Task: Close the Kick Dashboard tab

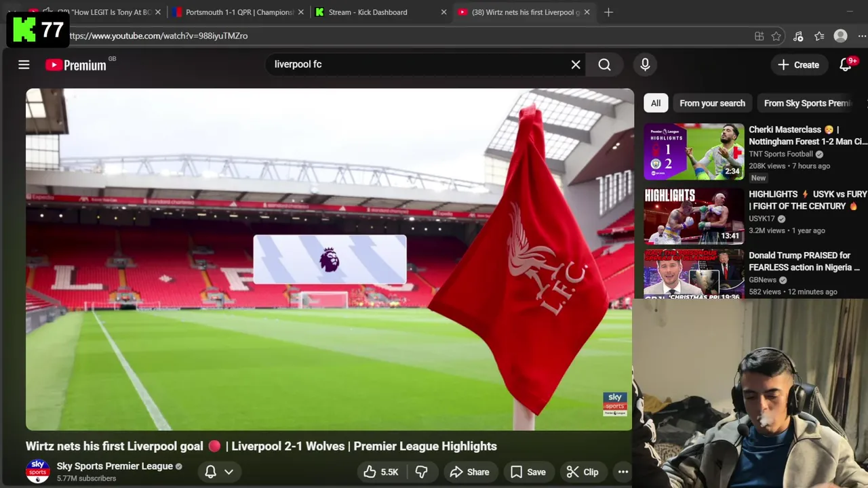Action: 443,12
